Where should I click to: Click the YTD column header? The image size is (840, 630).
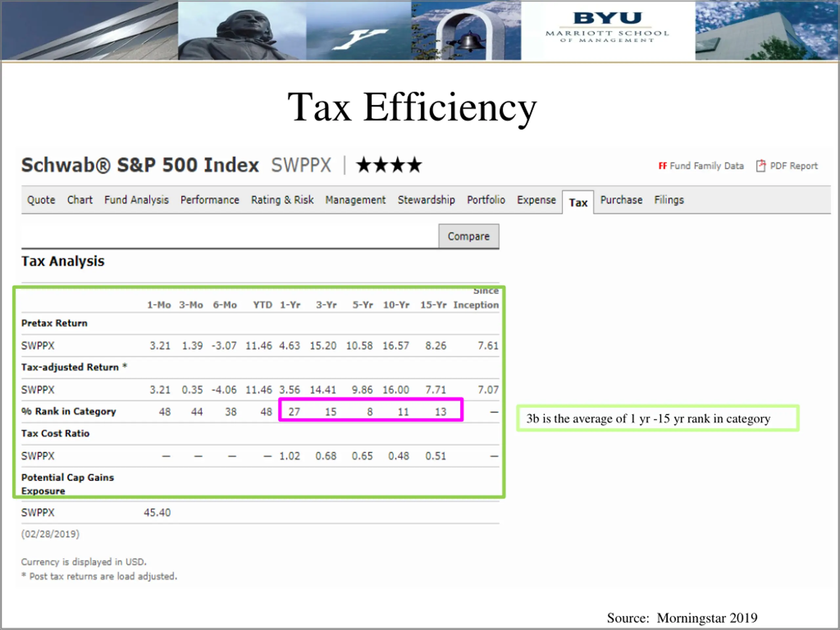coord(263,305)
